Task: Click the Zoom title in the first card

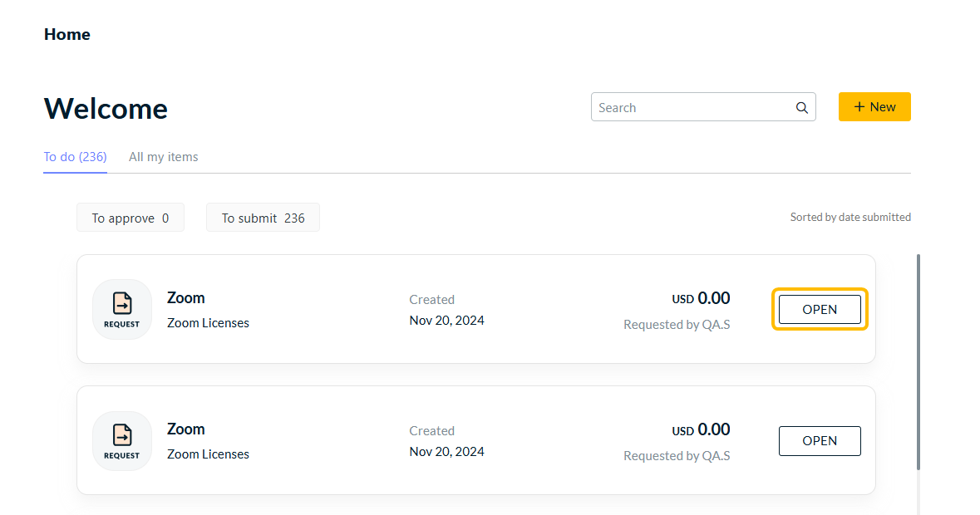Action: [x=186, y=298]
